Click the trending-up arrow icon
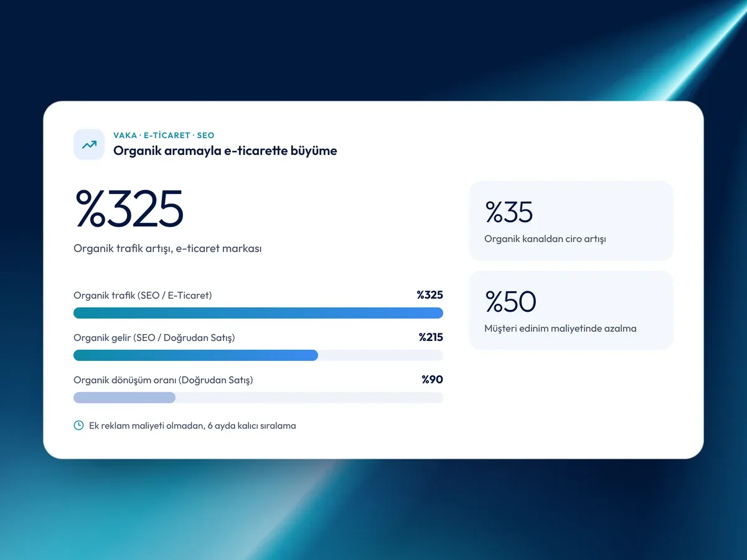 tap(89, 144)
